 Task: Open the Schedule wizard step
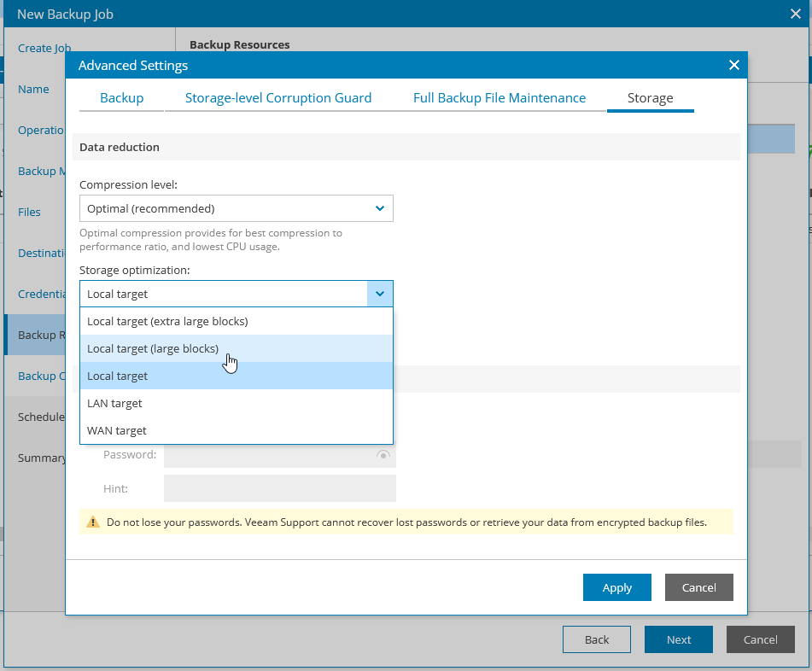coord(40,417)
